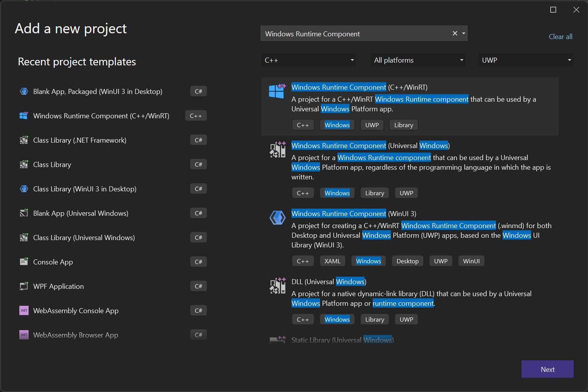The image size is (588, 392).
Task: Click the Blank App, Packaged (WinUI 3) icon
Action: click(24, 91)
